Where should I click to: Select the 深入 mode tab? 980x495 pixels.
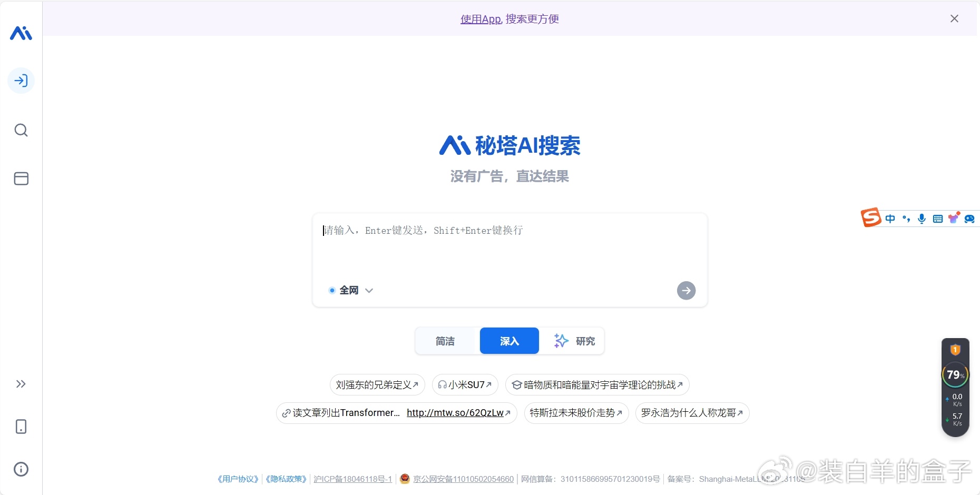click(x=509, y=341)
